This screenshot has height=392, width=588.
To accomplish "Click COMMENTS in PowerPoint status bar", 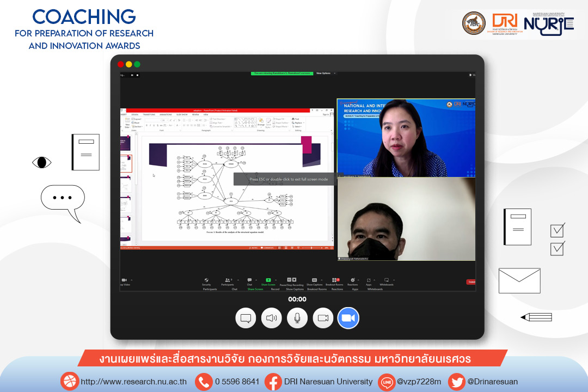I will coord(267,248).
